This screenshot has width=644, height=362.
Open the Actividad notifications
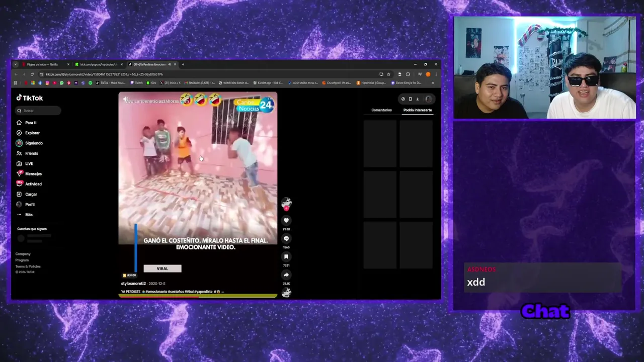(29, 184)
